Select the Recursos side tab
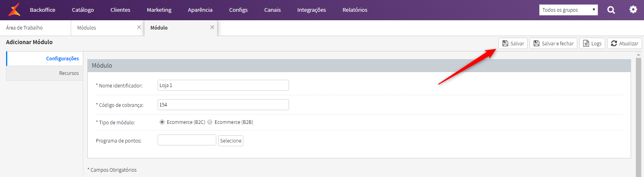The width and height of the screenshot is (644, 177). (x=45, y=73)
